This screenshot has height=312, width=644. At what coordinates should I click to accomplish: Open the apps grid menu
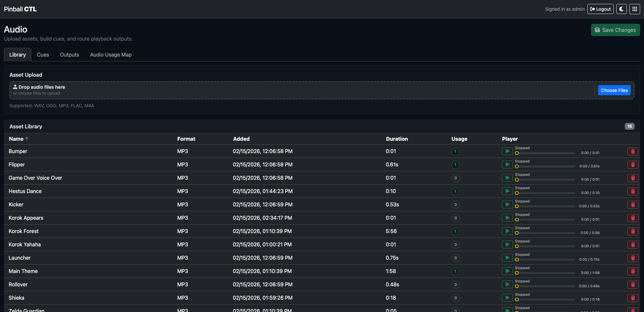coord(635,9)
